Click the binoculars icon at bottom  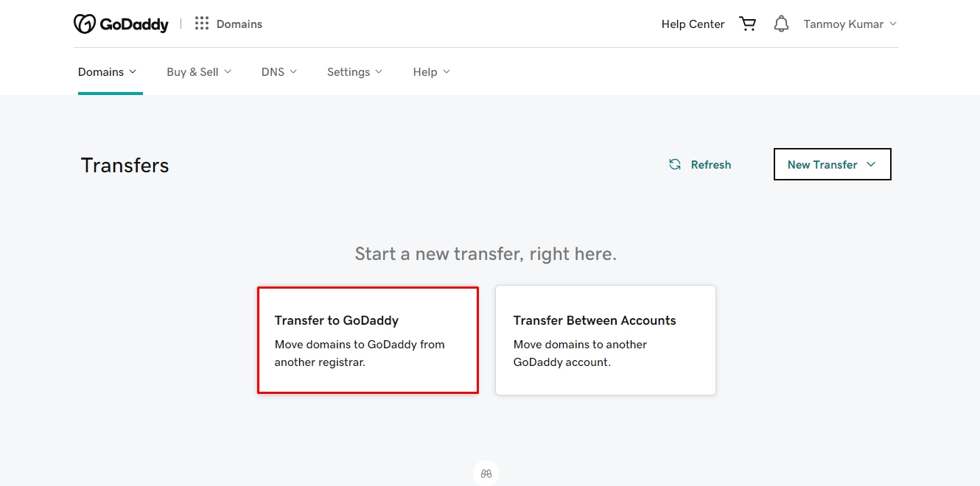pos(486,473)
